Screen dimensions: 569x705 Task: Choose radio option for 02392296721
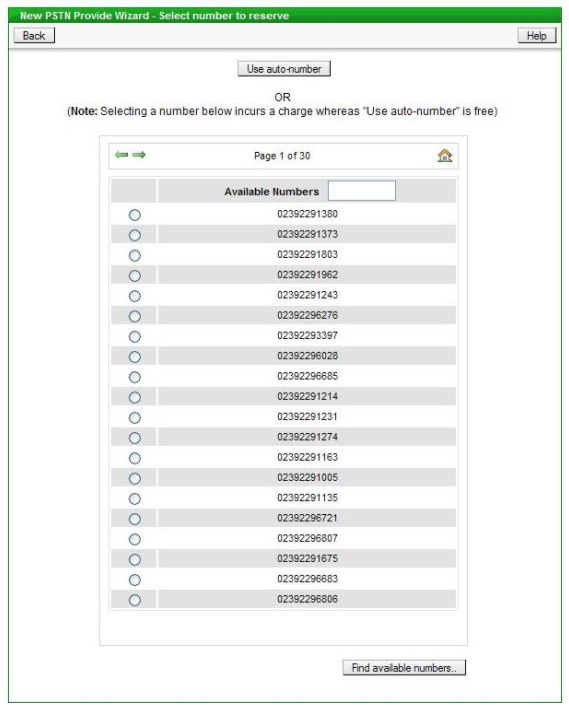(135, 519)
